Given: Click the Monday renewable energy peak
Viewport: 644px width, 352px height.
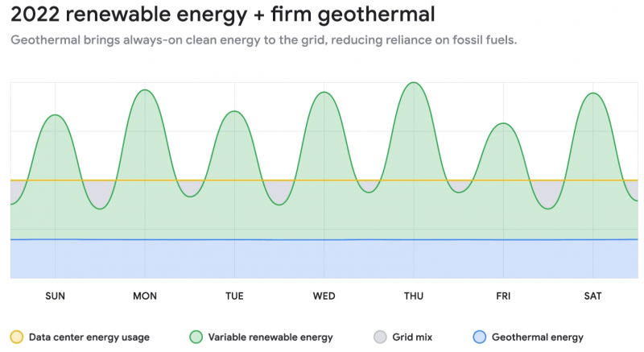Looking at the screenshot, I should [145, 90].
